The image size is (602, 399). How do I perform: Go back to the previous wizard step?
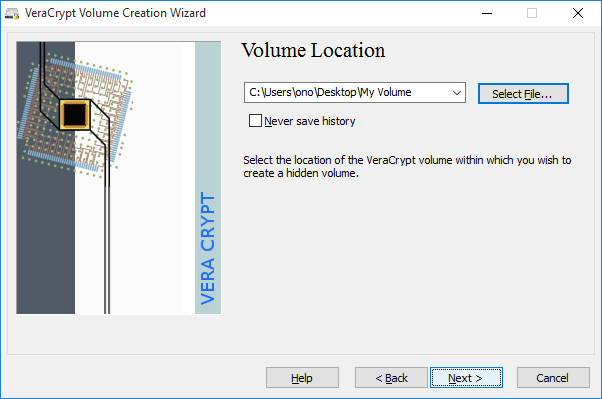point(391,378)
